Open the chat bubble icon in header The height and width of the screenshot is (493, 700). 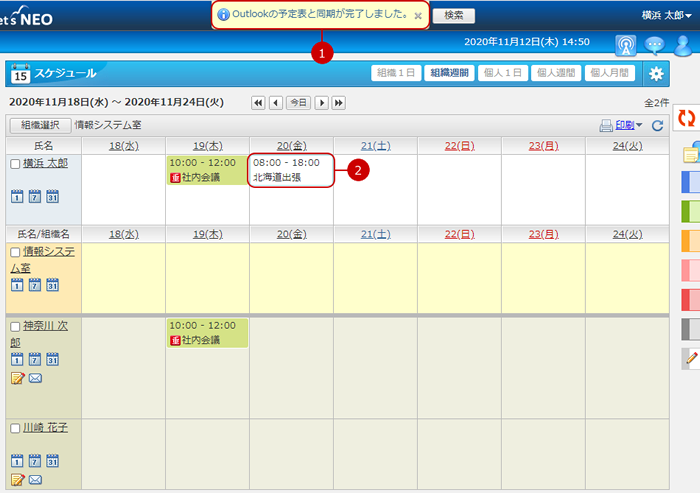click(654, 45)
